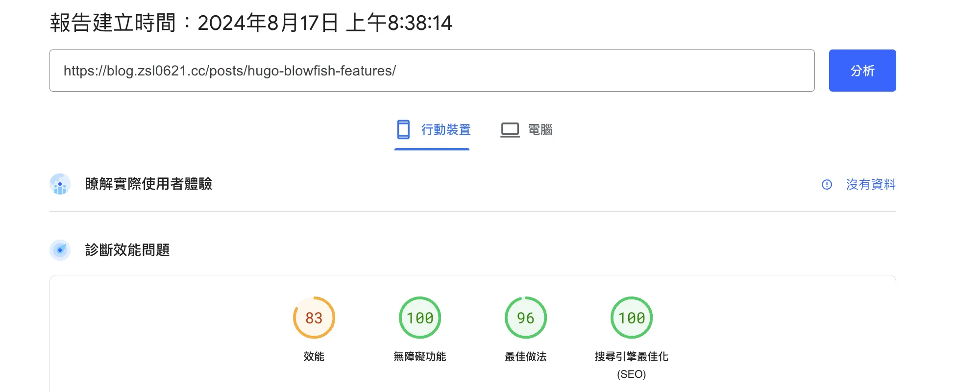Image resolution: width=980 pixels, height=392 pixels.
Task: Click the performance diagnosis radar icon
Action: click(x=60, y=250)
